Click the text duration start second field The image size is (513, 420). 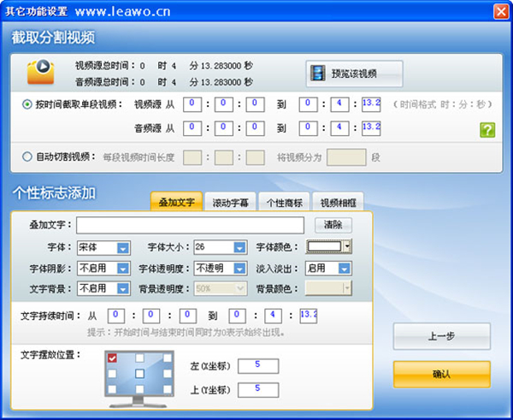188,316
